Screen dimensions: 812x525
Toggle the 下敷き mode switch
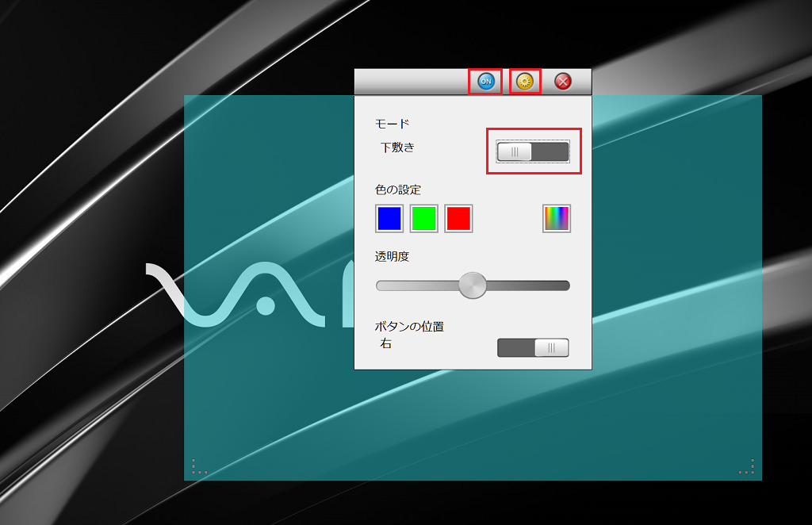click(x=533, y=151)
